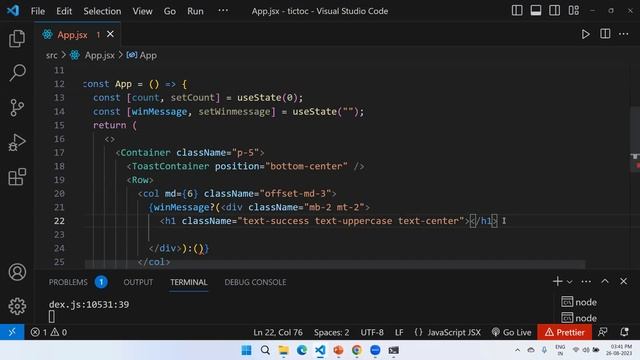Open the Go menu
Viewport: 640px width, 360px height.
170,11
